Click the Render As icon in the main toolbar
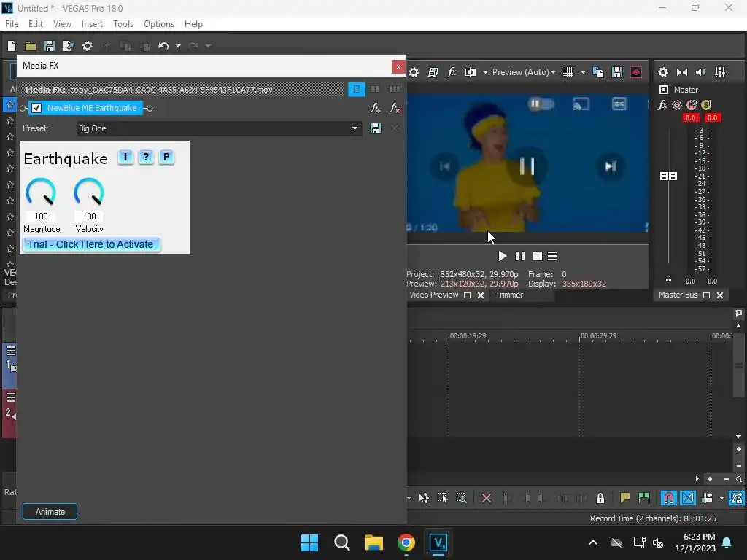 point(69,46)
